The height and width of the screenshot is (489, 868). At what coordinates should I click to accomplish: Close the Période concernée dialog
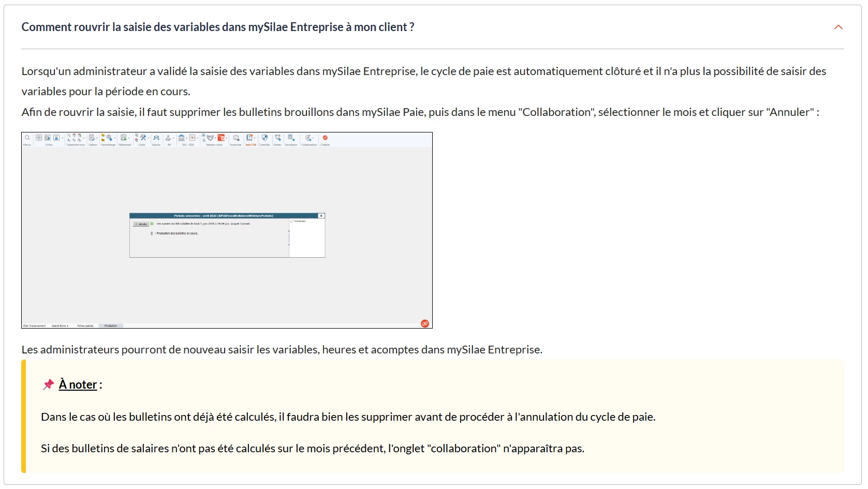321,216
